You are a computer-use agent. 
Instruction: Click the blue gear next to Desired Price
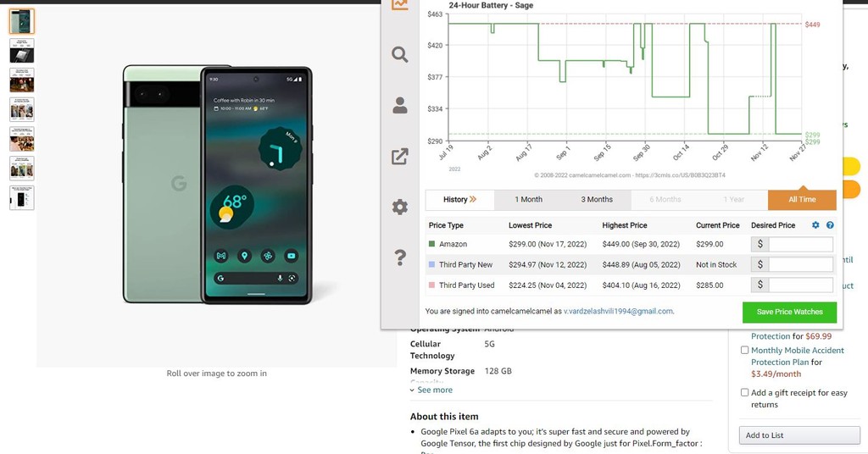(815, 225)
